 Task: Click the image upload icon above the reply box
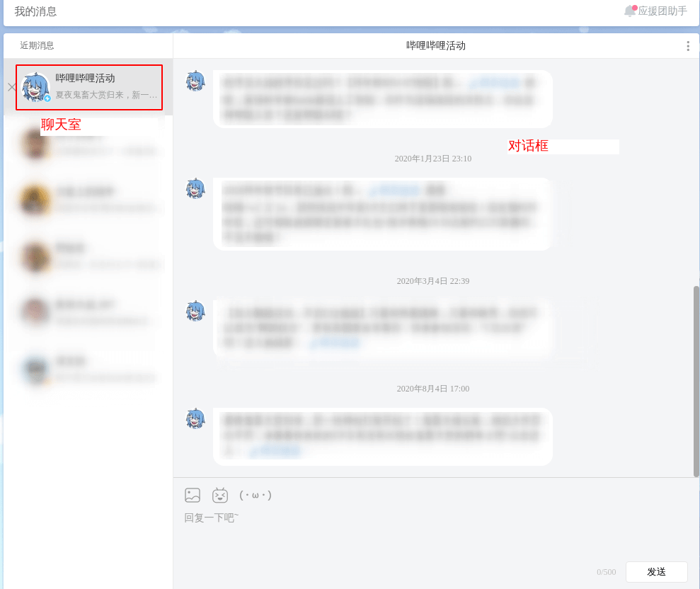pos(193,496)
